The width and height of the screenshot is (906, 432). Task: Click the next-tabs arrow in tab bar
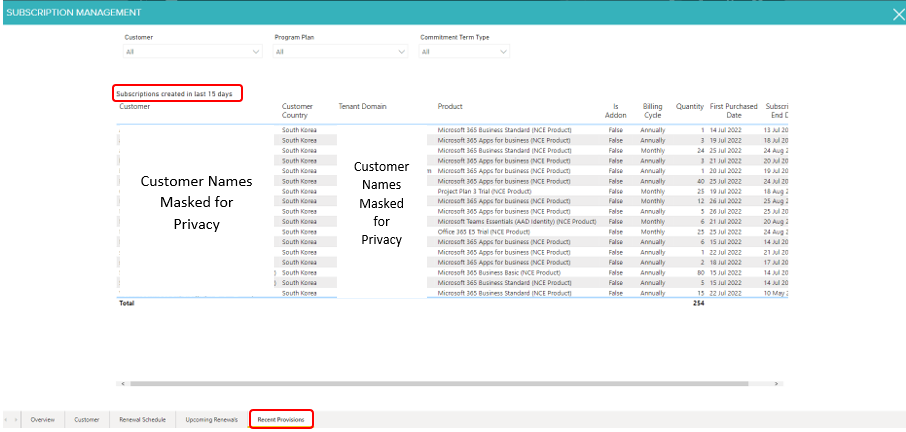pyautogui.click(x=16, y=420)
